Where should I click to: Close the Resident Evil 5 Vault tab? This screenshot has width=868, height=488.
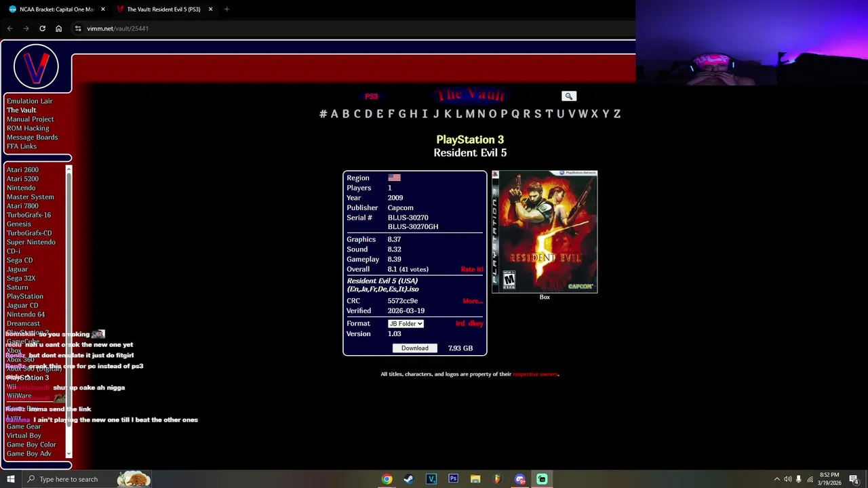[x=210, y=9]
